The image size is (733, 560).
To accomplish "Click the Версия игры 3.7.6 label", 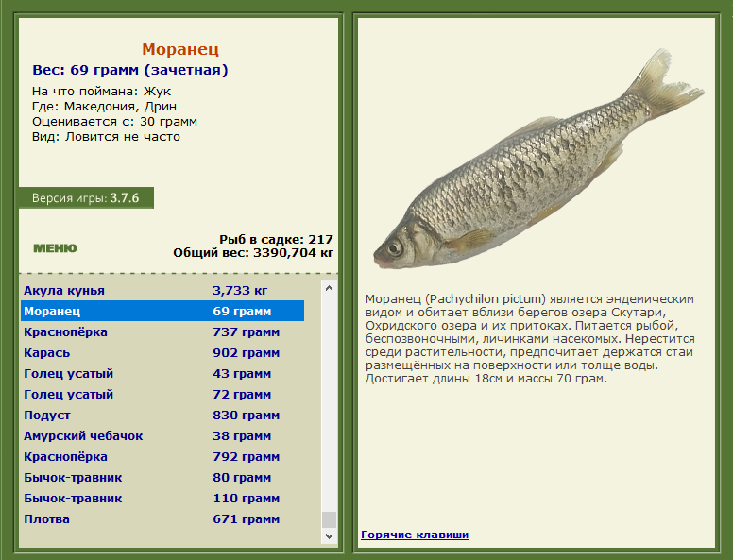I will (x=86, y=198).
